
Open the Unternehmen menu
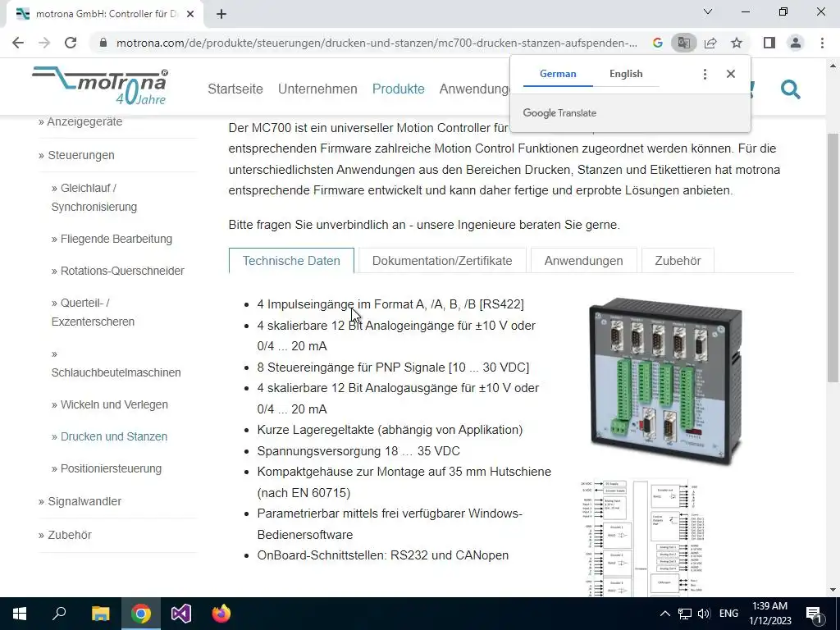pos(317,89)
